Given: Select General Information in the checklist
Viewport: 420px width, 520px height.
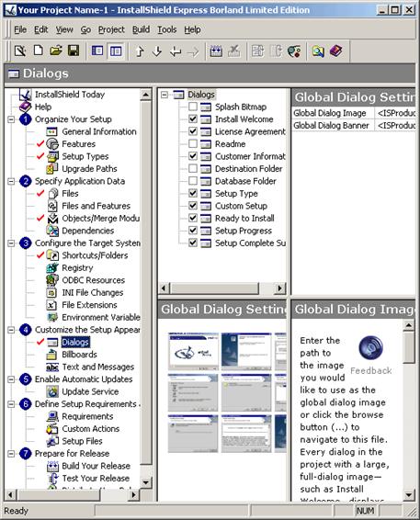Looking at the screenshot, I should click(x=99, y=131).
